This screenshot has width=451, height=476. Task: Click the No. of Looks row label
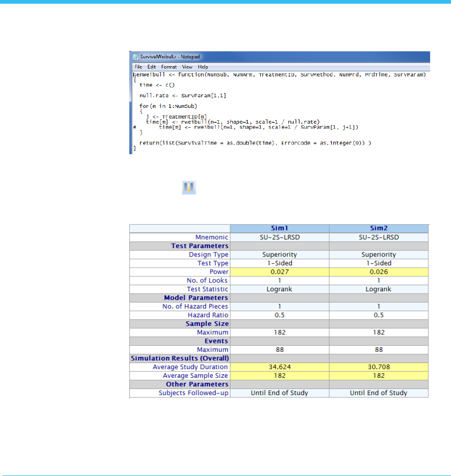(x=207, y=281)
